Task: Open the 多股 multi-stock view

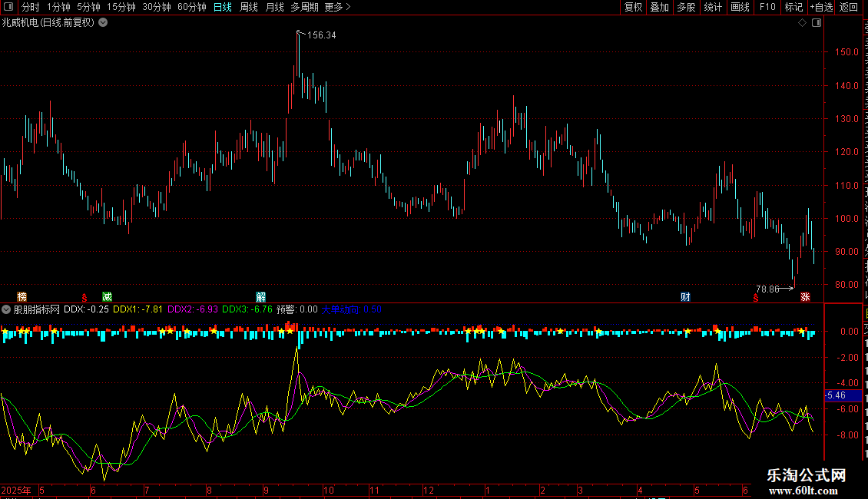Action: 686,7
